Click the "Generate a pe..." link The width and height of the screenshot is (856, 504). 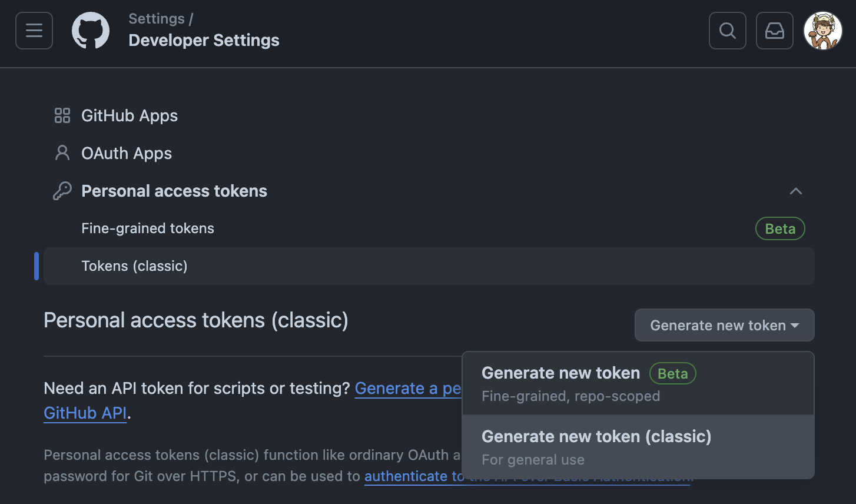click(x=407, y=389)
